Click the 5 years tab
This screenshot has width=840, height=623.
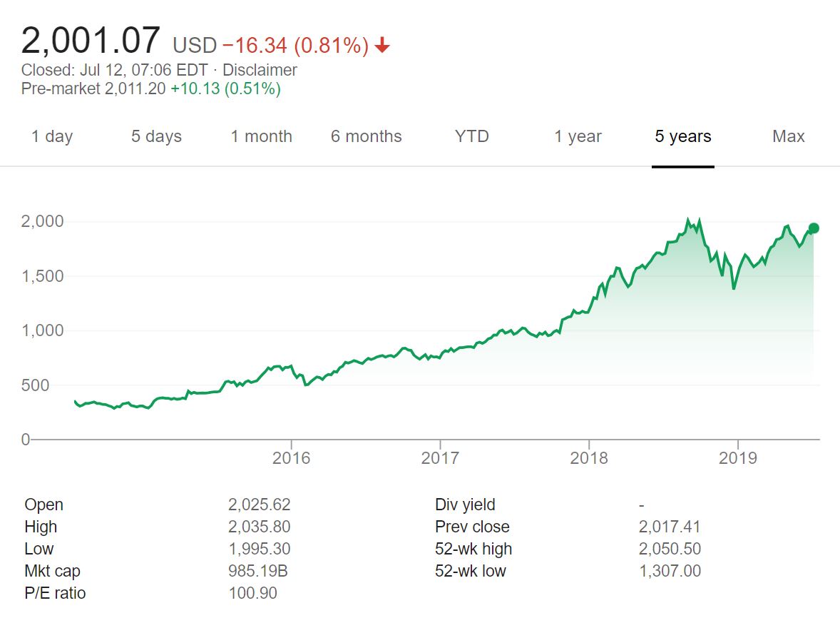[683, 136]
